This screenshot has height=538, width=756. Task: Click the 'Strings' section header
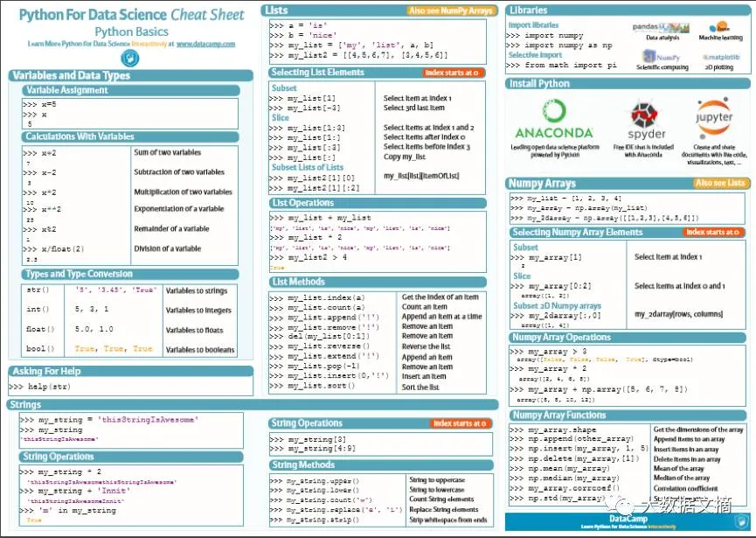click(253, 404)
